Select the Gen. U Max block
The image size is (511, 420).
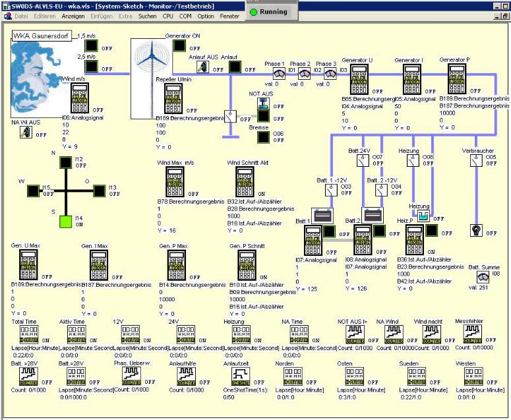[28, 264]
